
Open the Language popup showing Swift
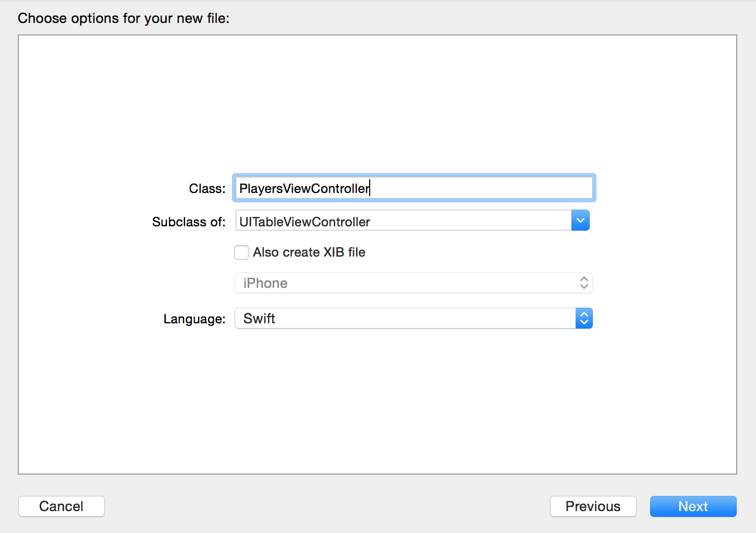pos(407,319)
